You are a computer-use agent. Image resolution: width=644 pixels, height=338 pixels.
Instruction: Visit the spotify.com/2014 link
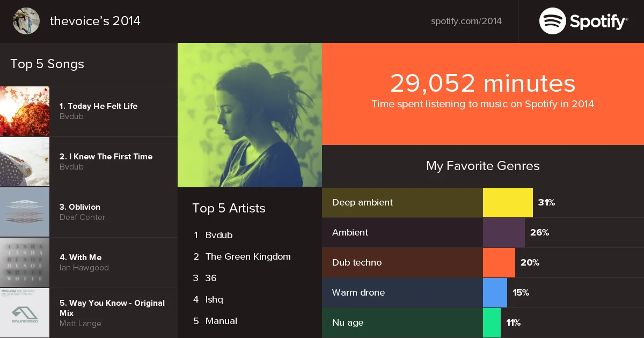[466, 21]
